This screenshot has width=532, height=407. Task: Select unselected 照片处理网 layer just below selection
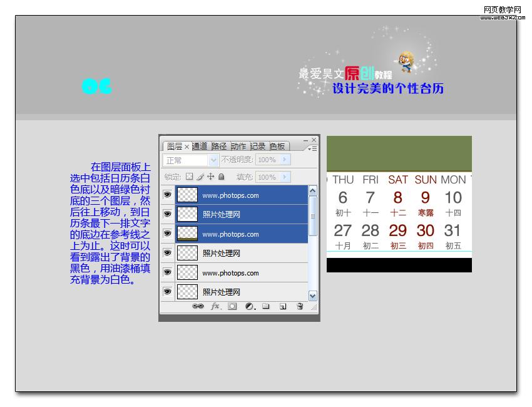pos(221,253)
